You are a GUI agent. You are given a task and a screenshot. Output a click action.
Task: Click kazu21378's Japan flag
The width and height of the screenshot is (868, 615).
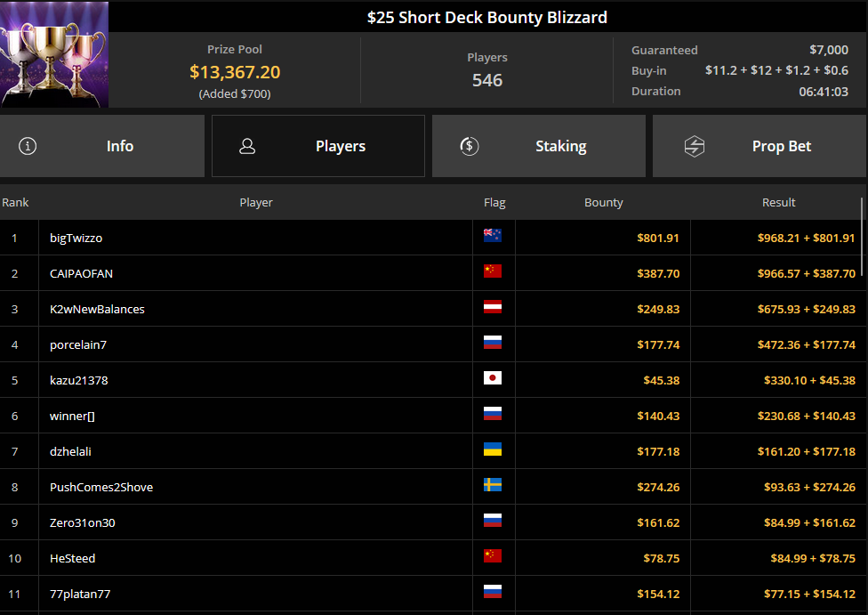click(x=492, y=378)
